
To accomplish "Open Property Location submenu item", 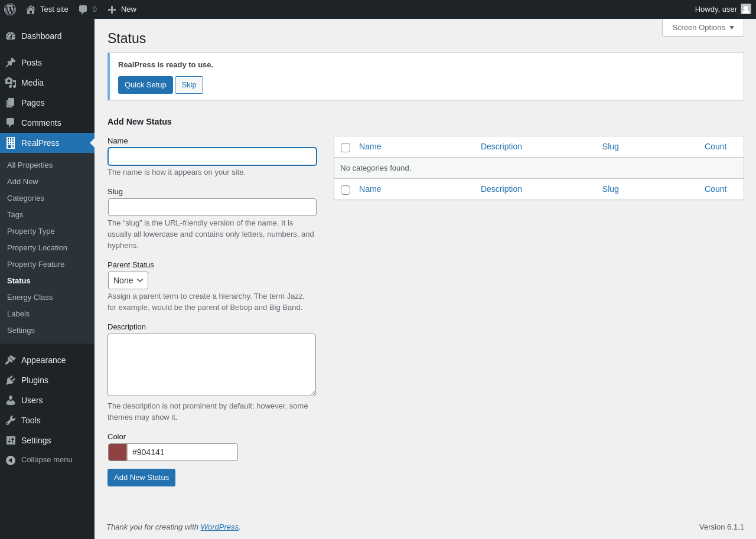I will coord(37,248).
